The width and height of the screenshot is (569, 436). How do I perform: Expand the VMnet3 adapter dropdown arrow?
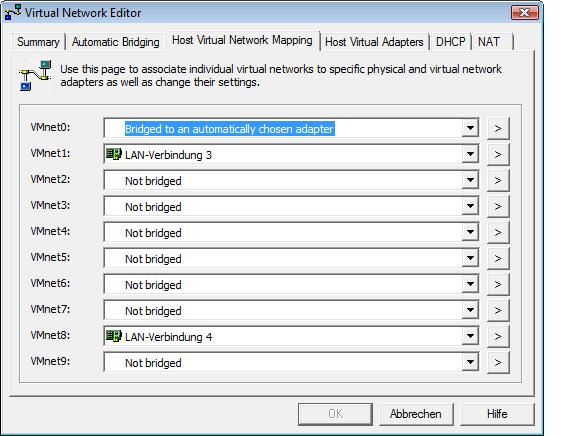pyautogui.click(x=470, y=206)
